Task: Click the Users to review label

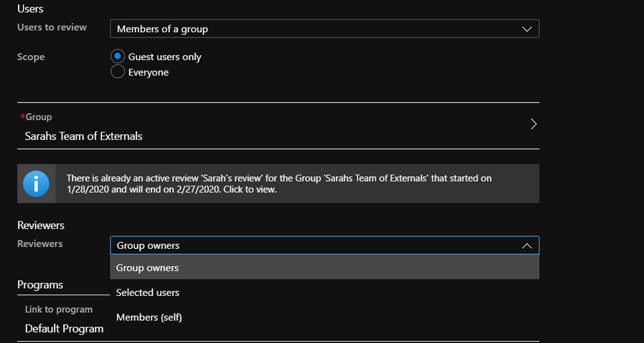Action: [x=52, y=27]
